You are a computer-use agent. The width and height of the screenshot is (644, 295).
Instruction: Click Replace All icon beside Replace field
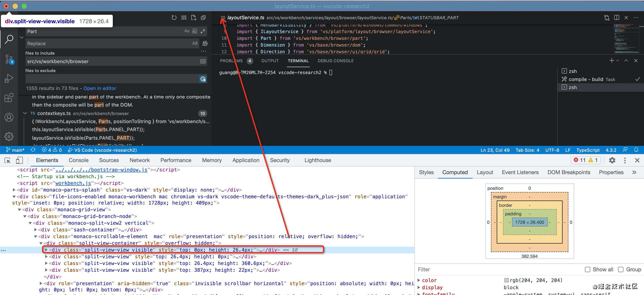(x=205, y=43)
